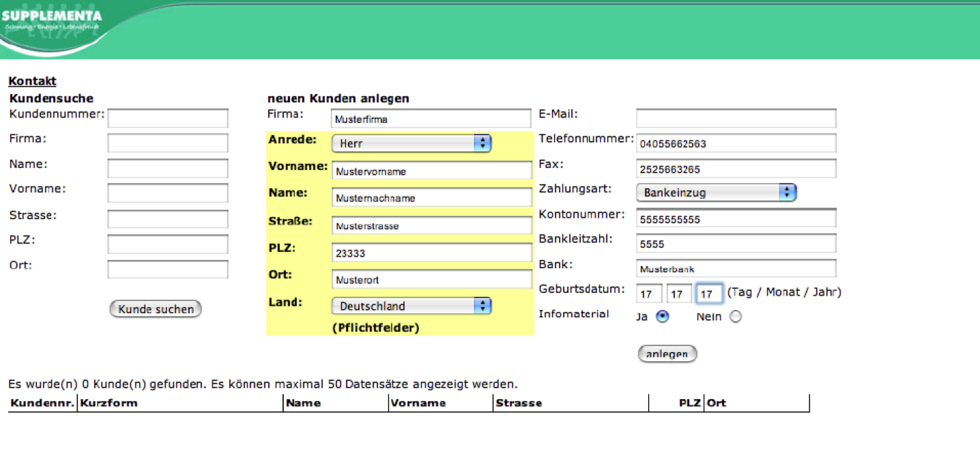
Task: Click the Kurzform column header in results
Action: click(109, 403)
